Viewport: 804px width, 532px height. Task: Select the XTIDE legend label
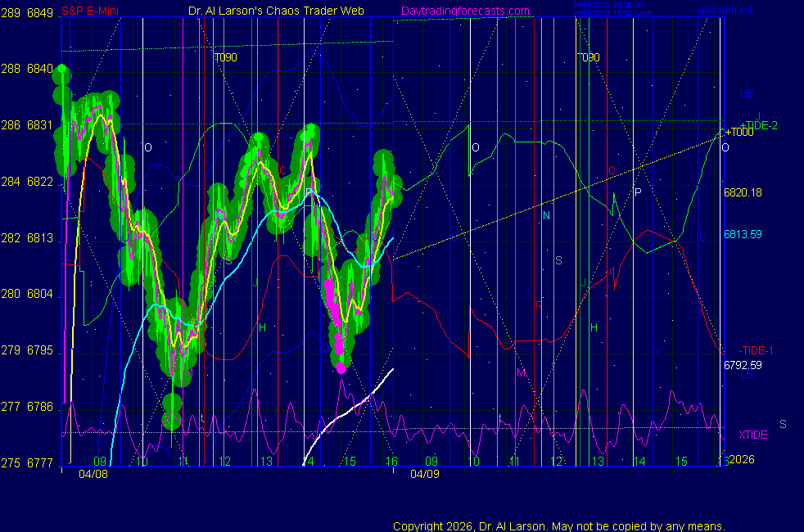click(x=753, y=435)
